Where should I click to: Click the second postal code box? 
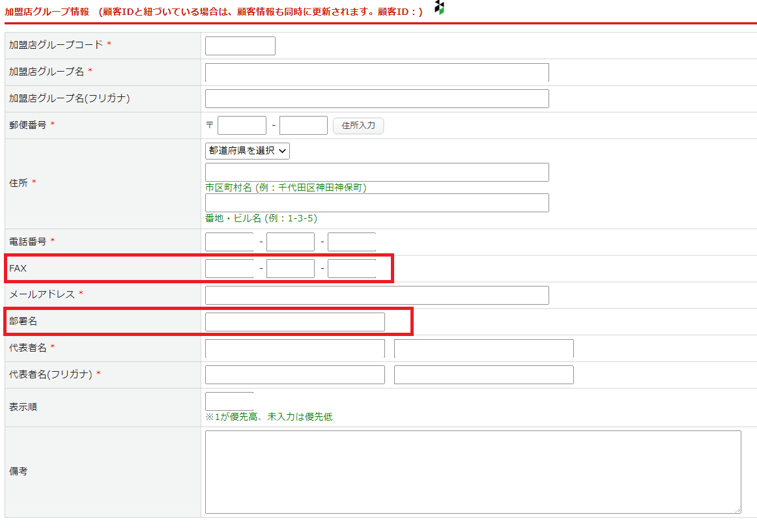pyautogui.click(x=303, y=126)
